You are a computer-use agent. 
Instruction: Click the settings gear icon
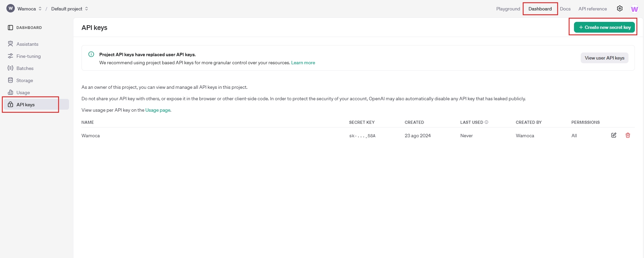click(619, 9)
